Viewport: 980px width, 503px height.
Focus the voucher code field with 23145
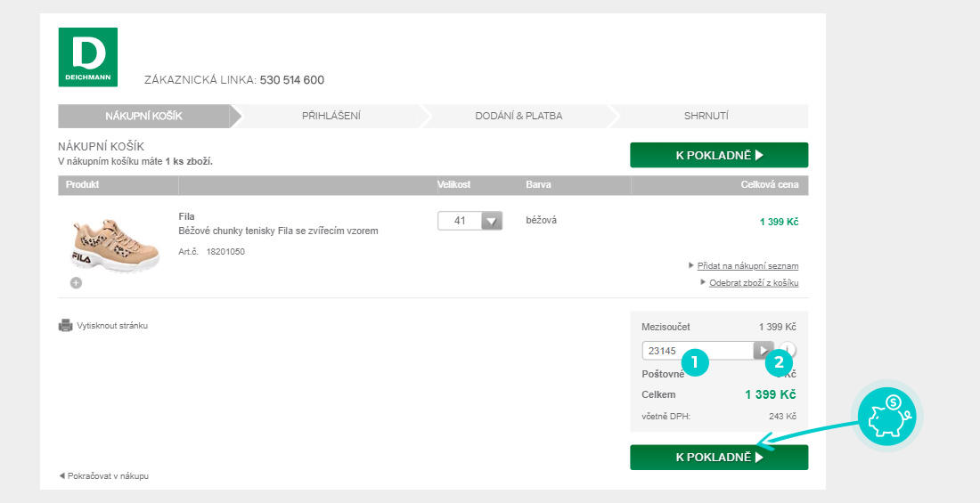click(x=698, y=351)
